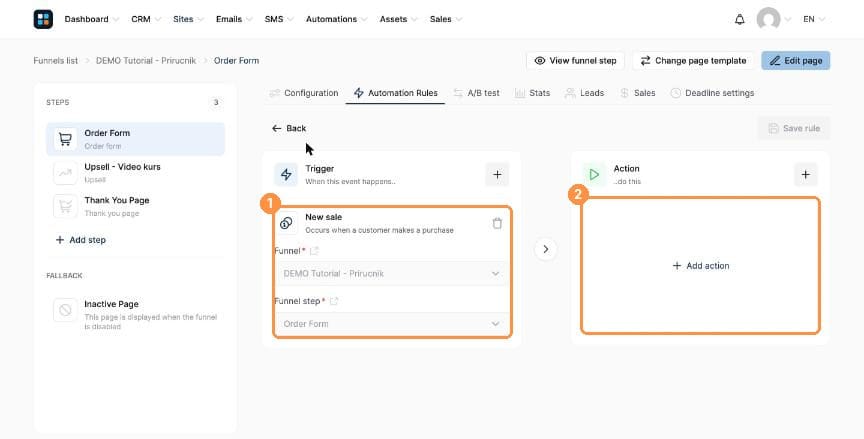Screen dimensions: 864x439
Task: Open the external link icon next to Funnel
Action: pyautogui.click(x=314, y=251)
